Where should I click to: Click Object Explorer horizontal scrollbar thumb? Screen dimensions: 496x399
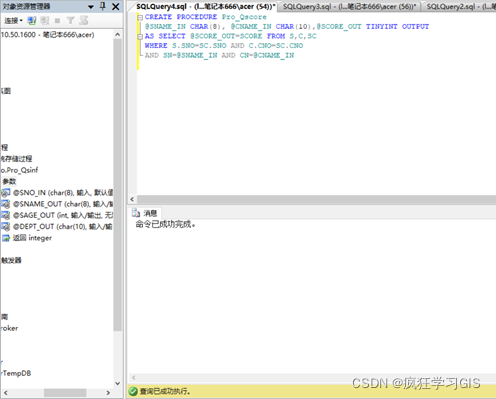click(65, 393)
